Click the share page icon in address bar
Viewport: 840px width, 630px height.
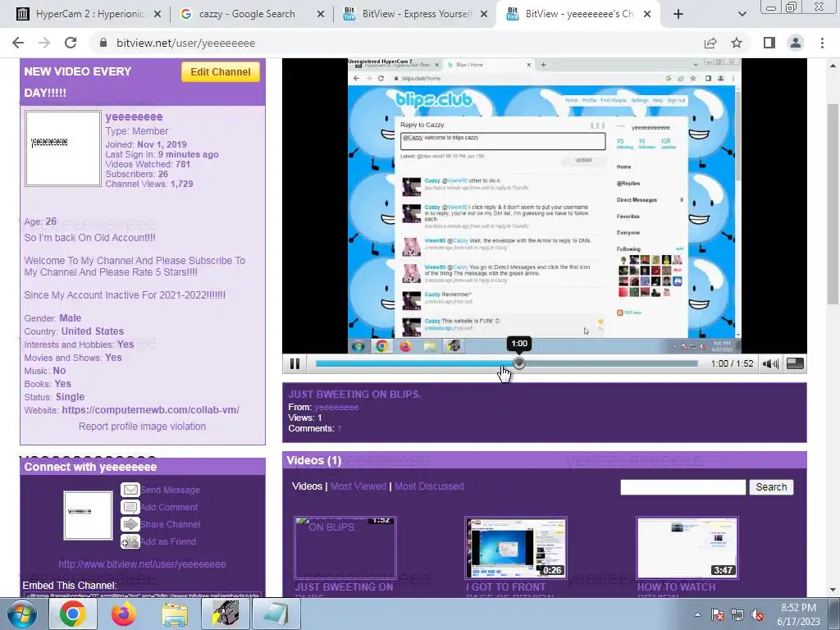click(x=710, y=43)
